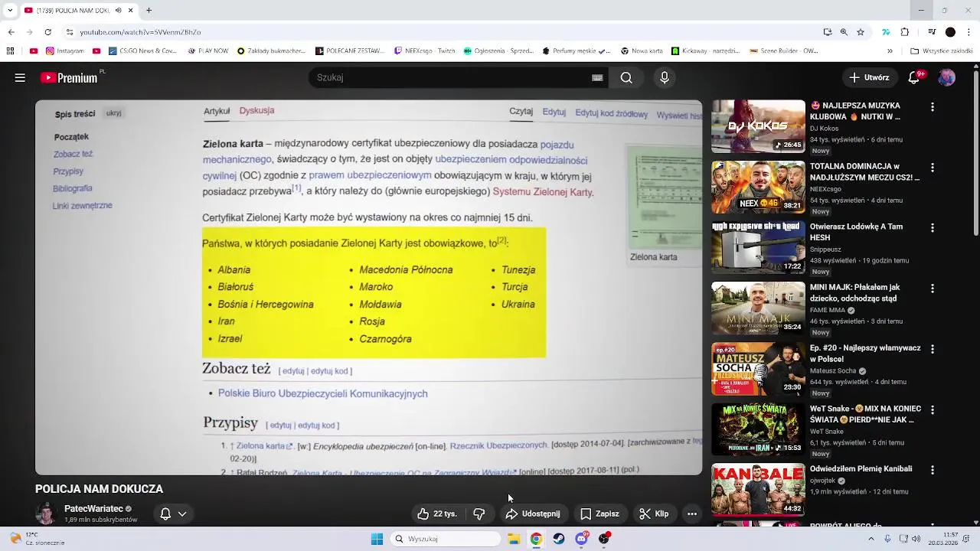Jump to Bibliografia in contents sidebar

click(73, 188)
